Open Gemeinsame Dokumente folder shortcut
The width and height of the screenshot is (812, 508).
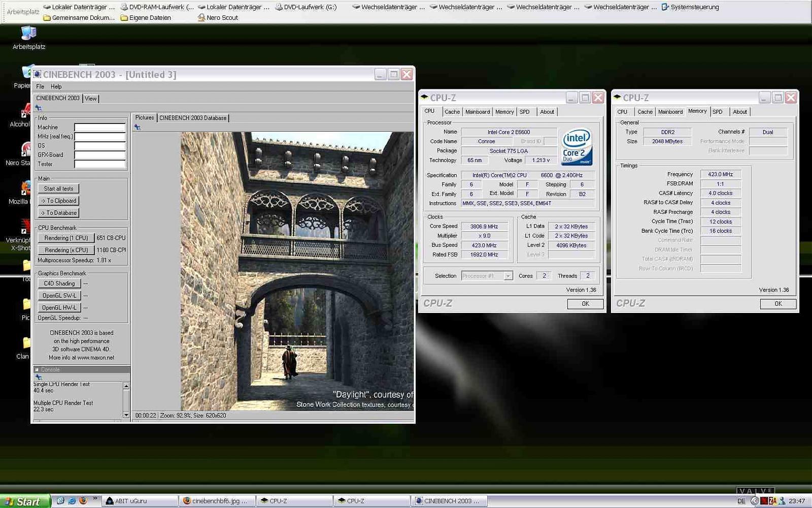tap(79, 17)
